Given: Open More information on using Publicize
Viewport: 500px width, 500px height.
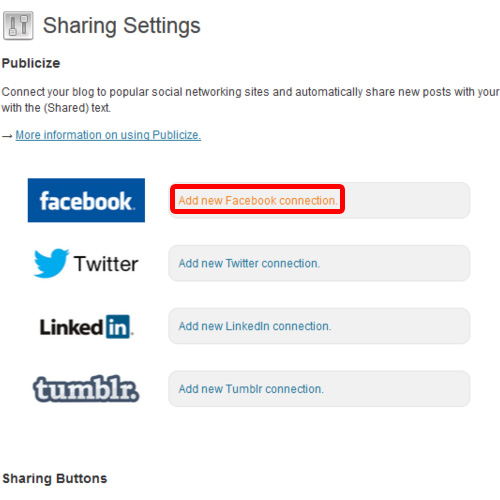Looking at the screenshot, I should pos(108,135).
